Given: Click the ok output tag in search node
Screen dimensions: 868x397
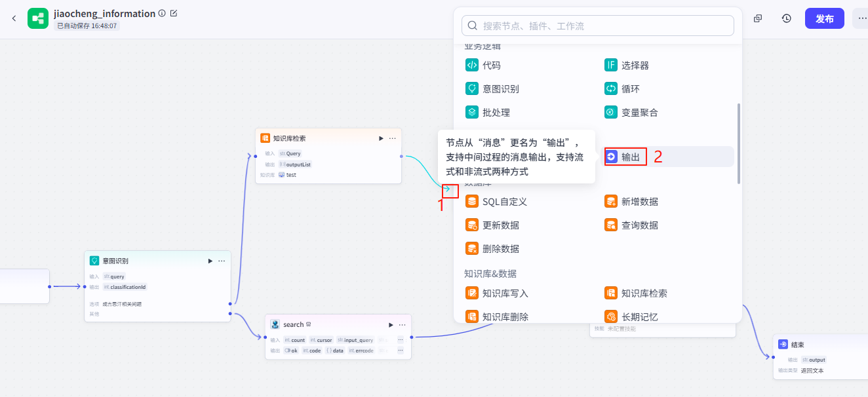Looking at the screenshot, I should click(291, 350).
